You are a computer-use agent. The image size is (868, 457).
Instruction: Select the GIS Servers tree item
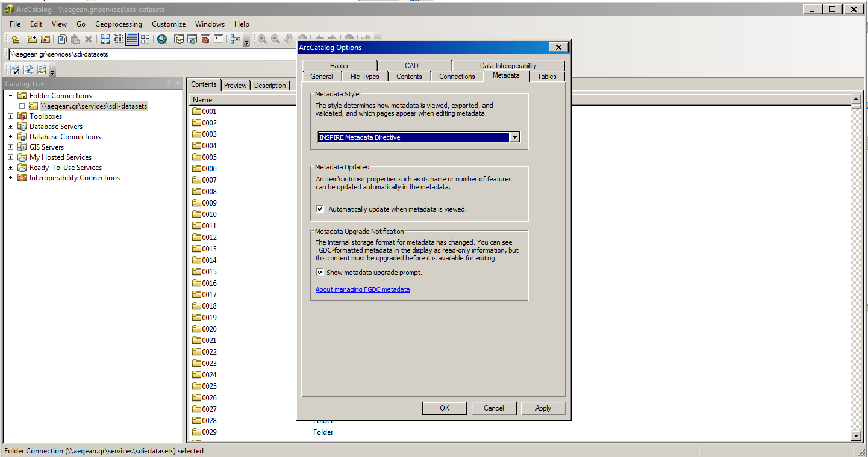46,147
